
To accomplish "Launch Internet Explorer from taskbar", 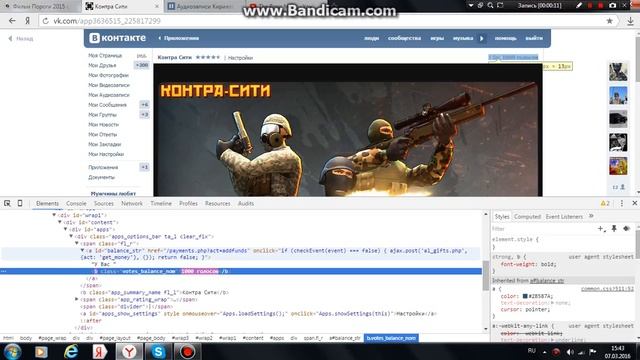I will pos(71,351).
